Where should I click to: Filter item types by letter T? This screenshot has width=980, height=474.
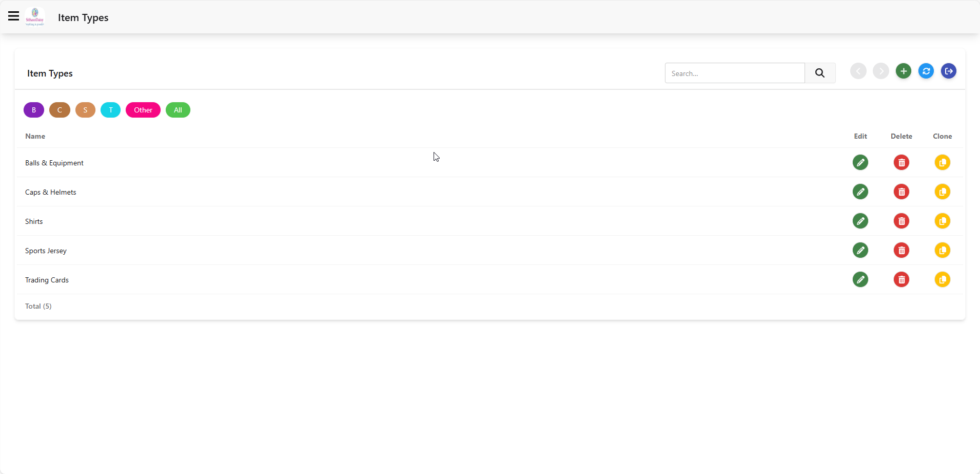[x=110, y=110]
